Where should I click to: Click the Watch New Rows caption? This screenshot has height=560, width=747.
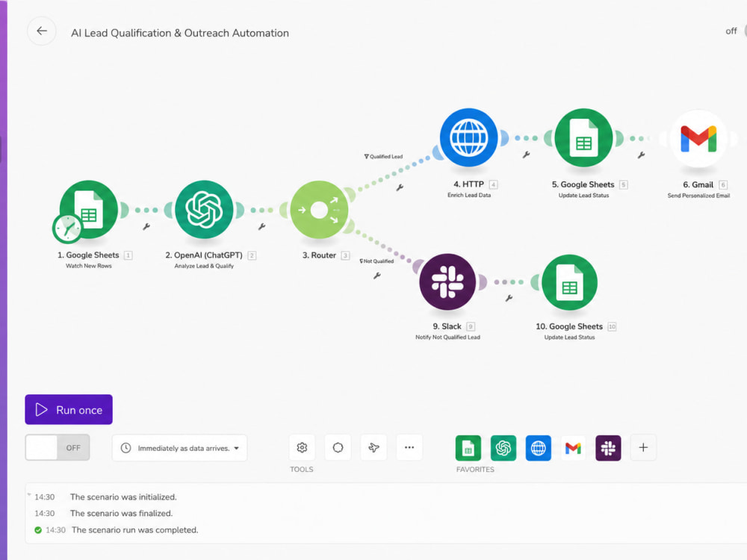pyautogui.click(x=89, y=267)
